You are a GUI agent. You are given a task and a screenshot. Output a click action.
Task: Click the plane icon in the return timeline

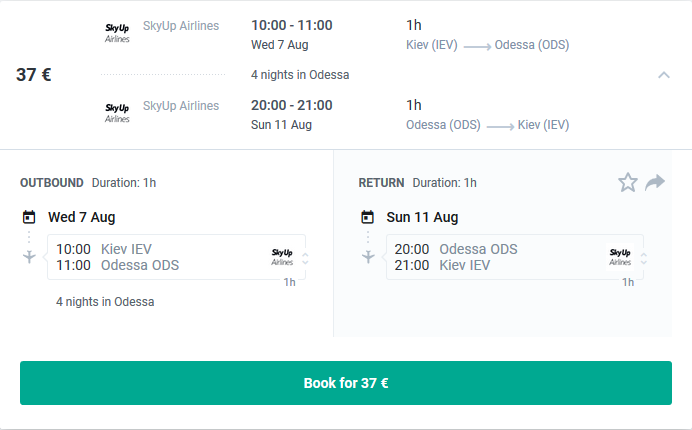coord(368,257)
